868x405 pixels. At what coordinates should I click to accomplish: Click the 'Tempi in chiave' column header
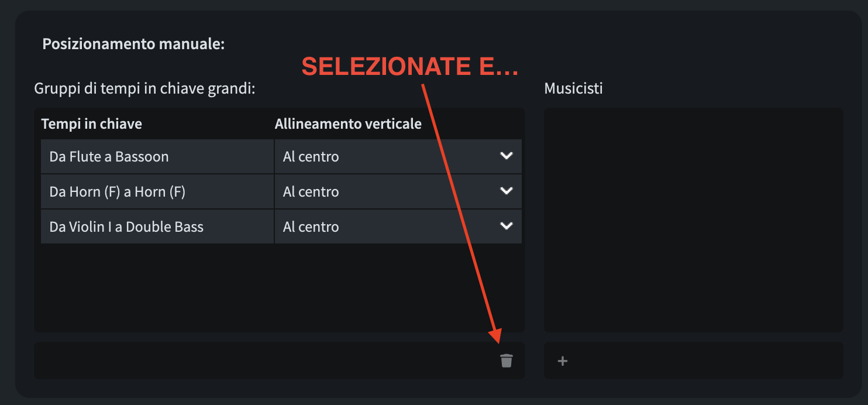92,124
